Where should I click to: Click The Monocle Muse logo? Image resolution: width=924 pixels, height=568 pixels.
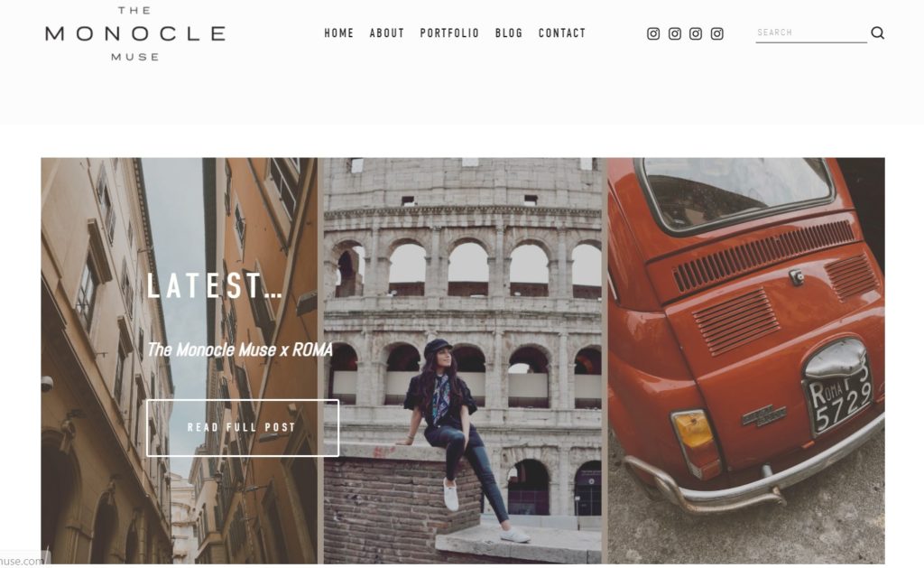(x=135, y=33)
